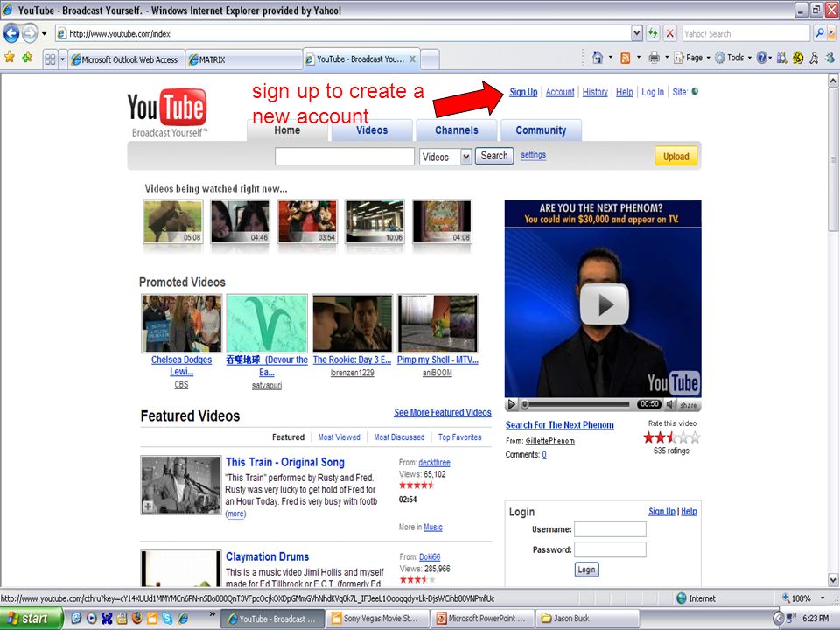Screen dimensions: 840x630
Task: Open the YouTube Videos tab
Action: tap(372, 130)
